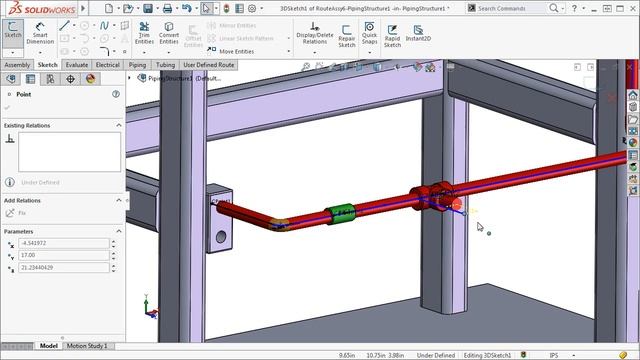Screen dimensions: 640x360
Task: Select the Model bottom tab
Action: pos(49,346)
